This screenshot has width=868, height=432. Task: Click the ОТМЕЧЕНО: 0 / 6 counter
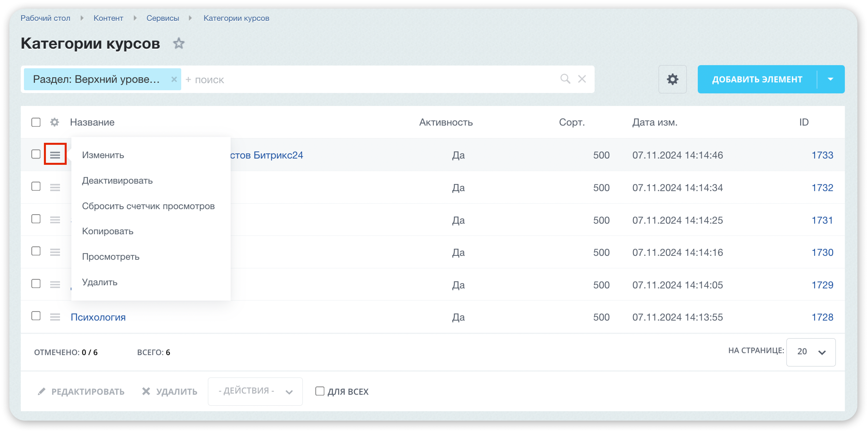point(66,352)
